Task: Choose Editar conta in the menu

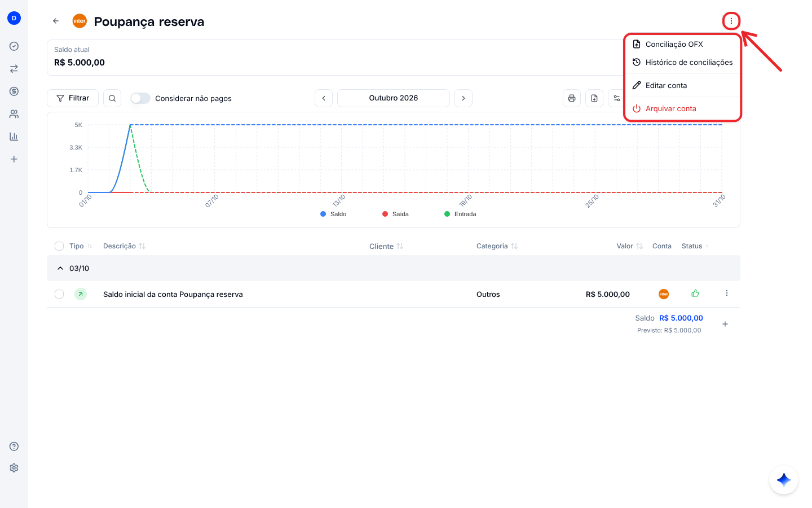Action: pyautogui.click(x=682, y=85)
